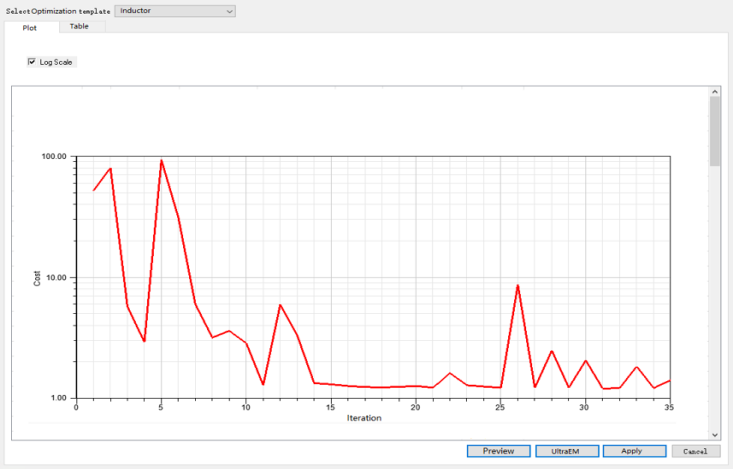This screenshot has width=733, height=469.
Task: Switch to the Table tab
Action: click(x=79, y=26)
